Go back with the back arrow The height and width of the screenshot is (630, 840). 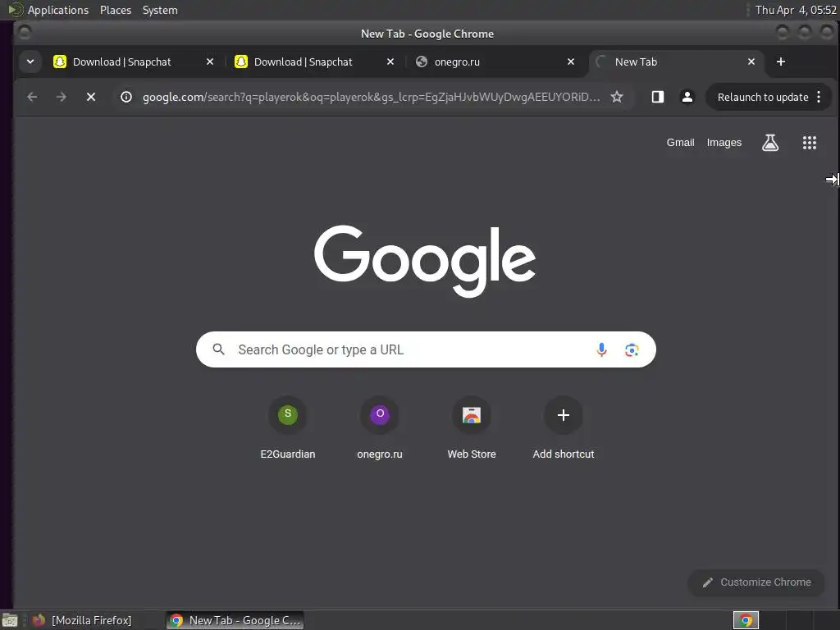click(32, 97)
